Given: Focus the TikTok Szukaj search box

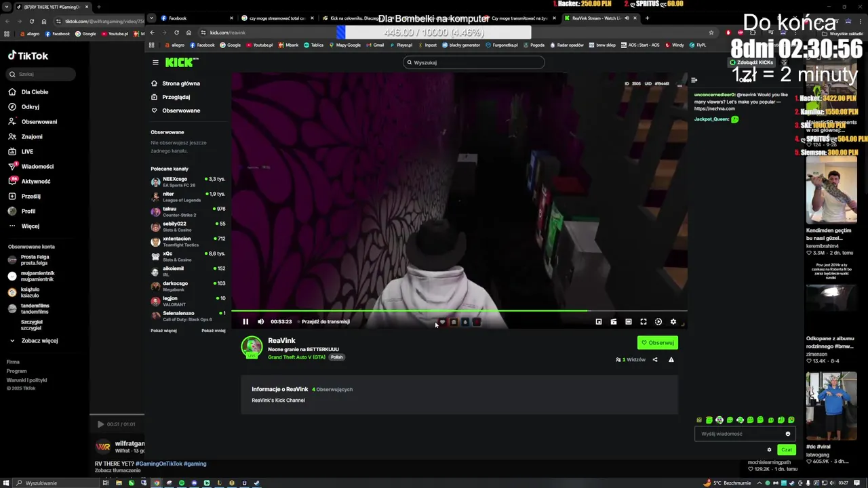Looking at the screenshot, I should pyautogui.click(x=41, y=75).
